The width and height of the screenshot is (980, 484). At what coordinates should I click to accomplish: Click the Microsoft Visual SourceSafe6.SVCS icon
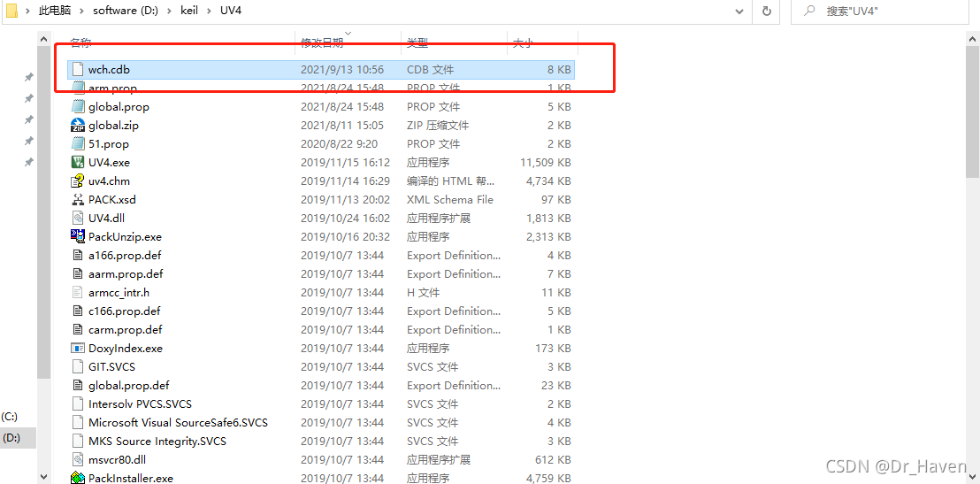click(x=78, y=423)
